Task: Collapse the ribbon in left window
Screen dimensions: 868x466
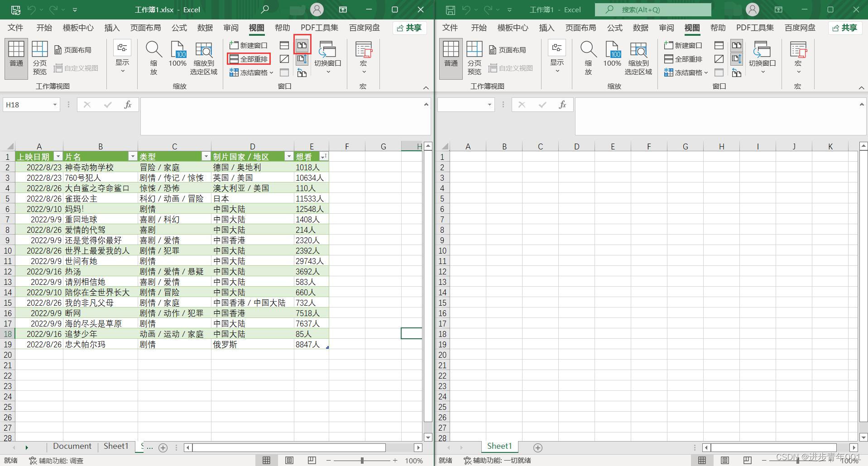Action: pos(426,87)
